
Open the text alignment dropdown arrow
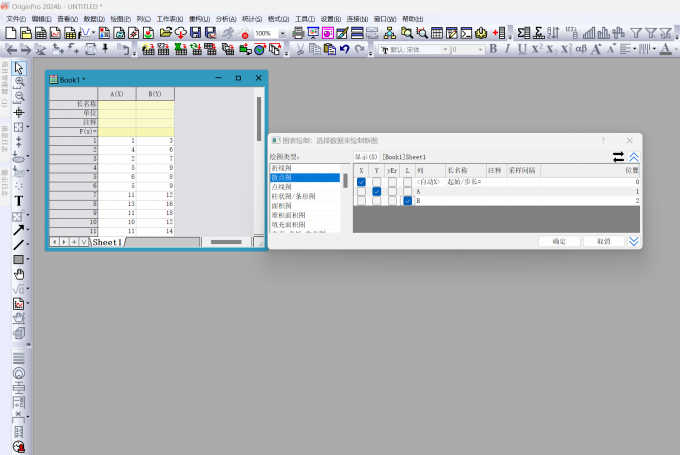pos(634,49)
